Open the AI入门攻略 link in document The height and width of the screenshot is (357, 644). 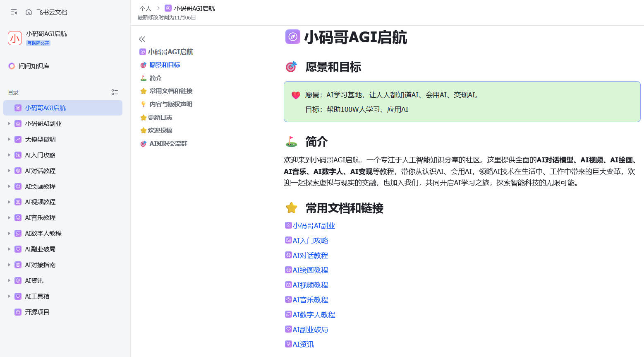tap(310, 241)
